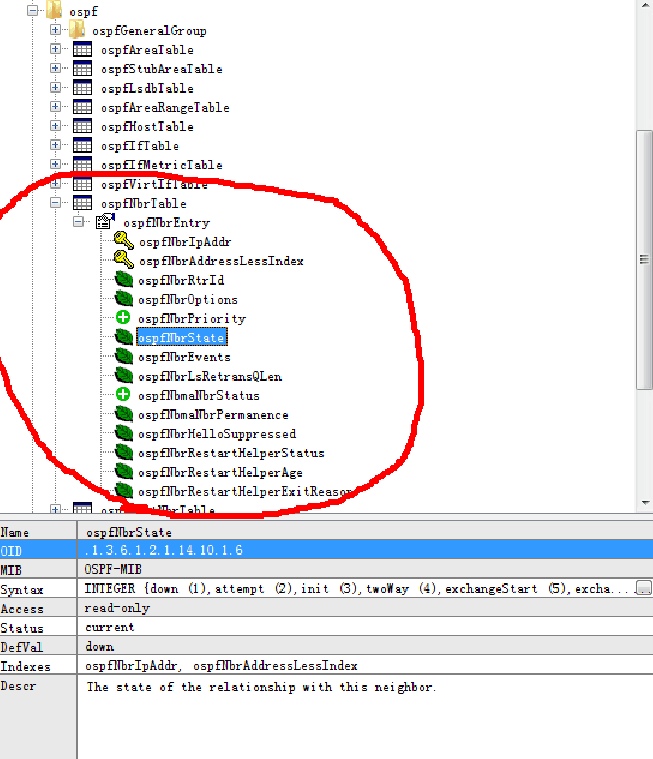Click the green plus icon beside ospfNbrPriority
This screenshot has height=759, width=653.
coord(124,318)
